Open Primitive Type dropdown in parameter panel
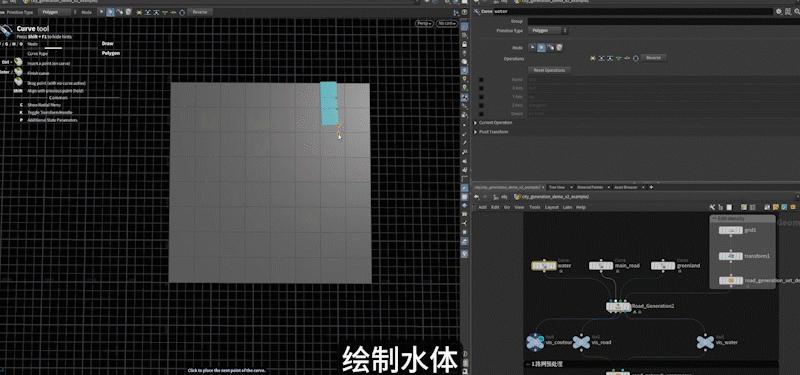Screen dimensions: 800x375 coord(547,31)
